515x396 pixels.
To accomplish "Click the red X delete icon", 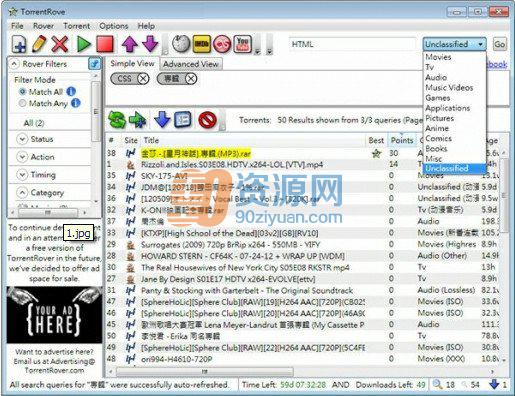I will tap(60, 44).
